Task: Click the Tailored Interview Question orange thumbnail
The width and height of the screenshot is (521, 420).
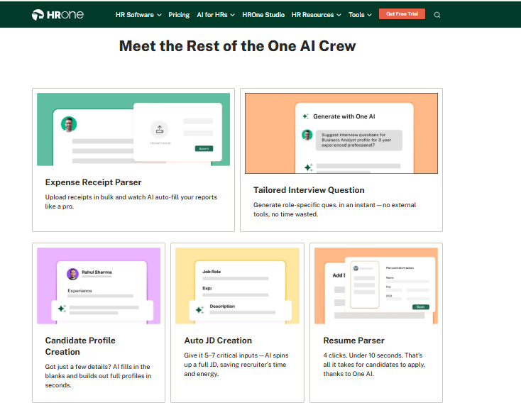Action: (341, 133)
